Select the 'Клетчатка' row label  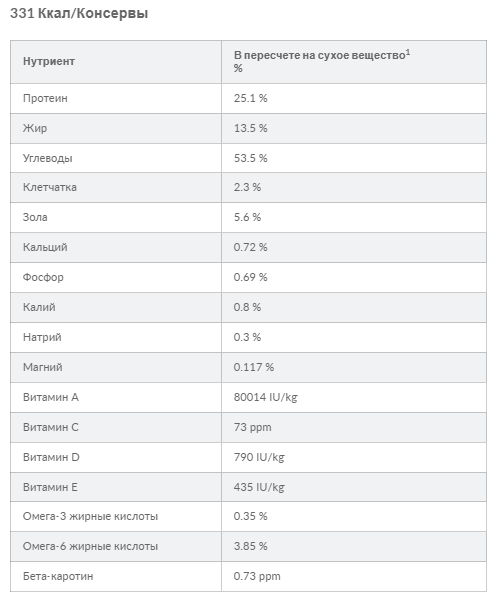coord(50,187)
